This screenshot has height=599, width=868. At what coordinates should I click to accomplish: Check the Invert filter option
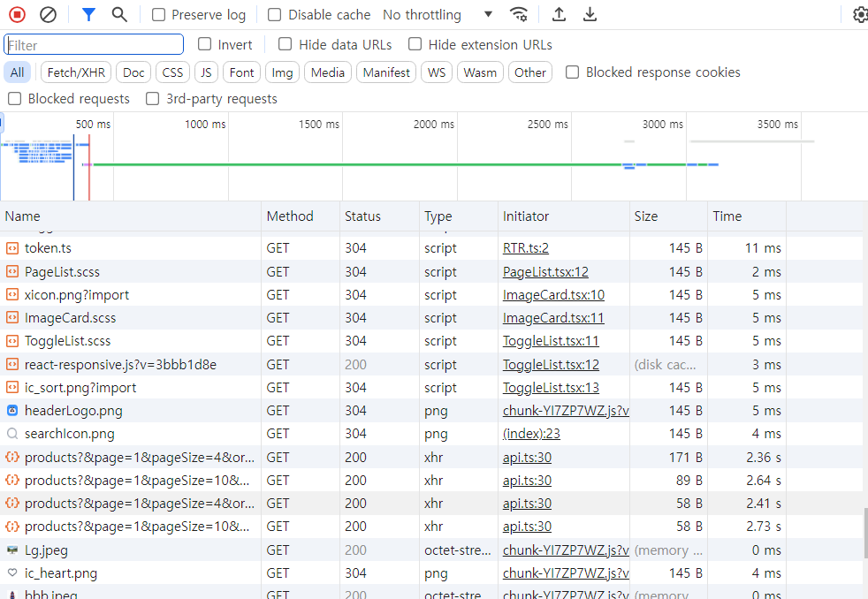[204, 44]
